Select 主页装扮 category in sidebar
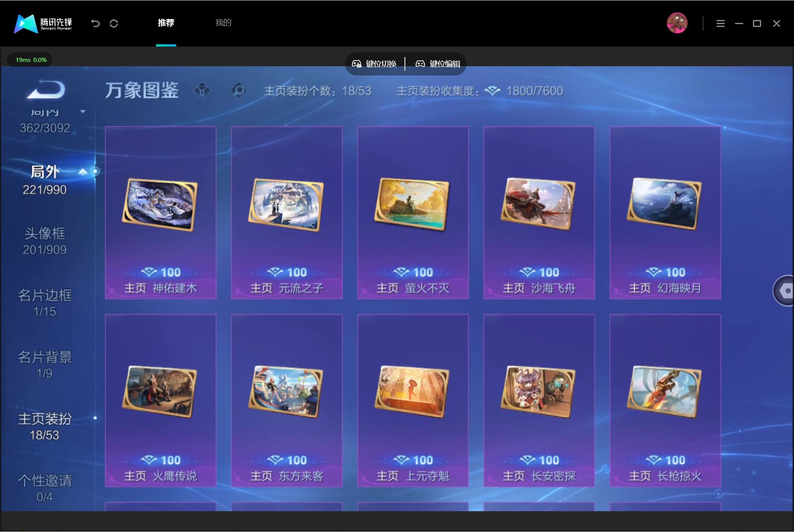Screen dimensions: 794x532 45,427
